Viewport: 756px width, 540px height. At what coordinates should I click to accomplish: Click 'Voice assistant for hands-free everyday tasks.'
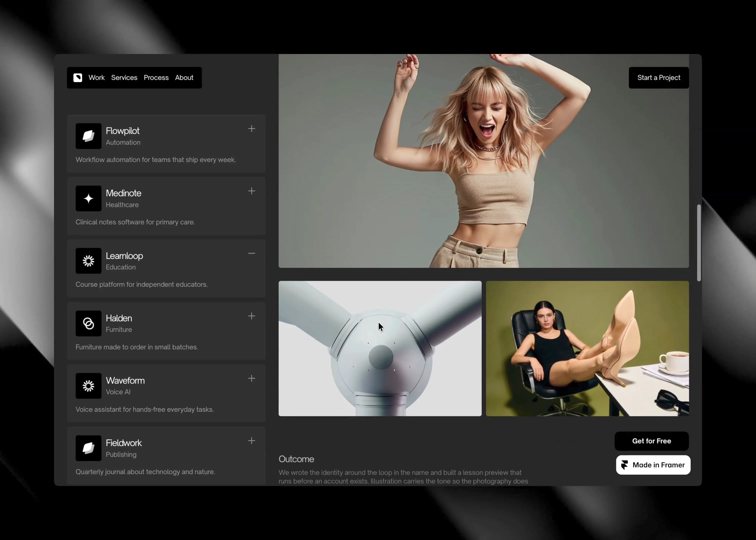pyautogui.click(x=144, y=410)
